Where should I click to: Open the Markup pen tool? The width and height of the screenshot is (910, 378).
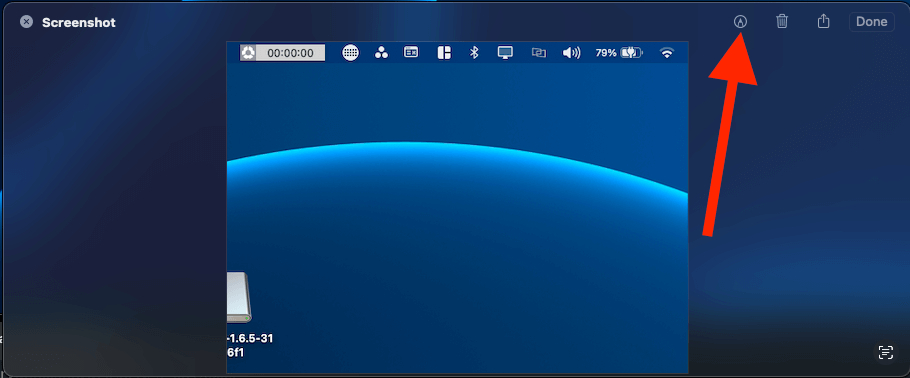(740, 22)
